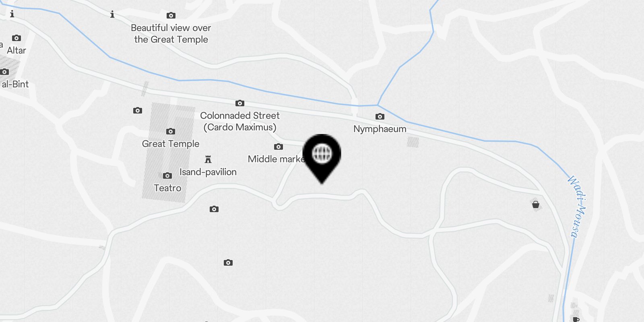Click camera icon left of Great Temple hatching
The width and height of the screenshot is (644, 322).
point(138,110)
